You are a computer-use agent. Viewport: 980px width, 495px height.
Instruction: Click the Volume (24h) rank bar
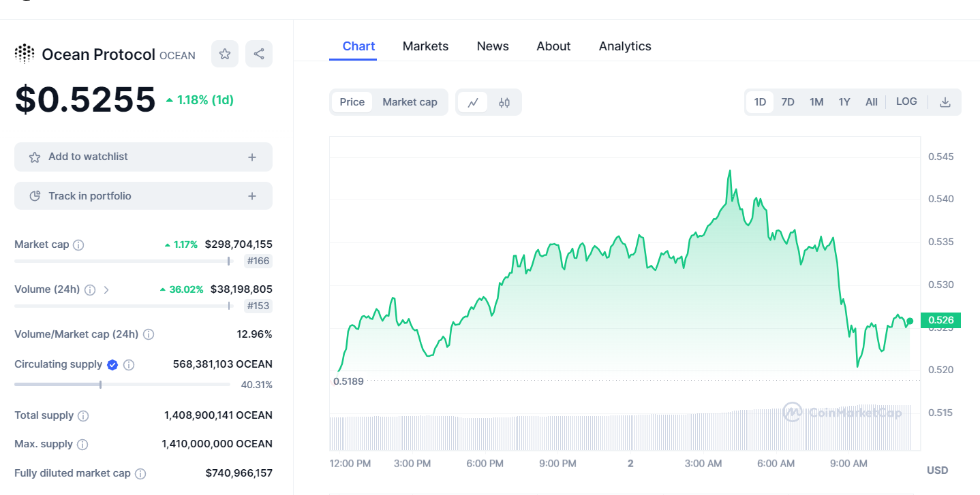click(x=123, y=306)
